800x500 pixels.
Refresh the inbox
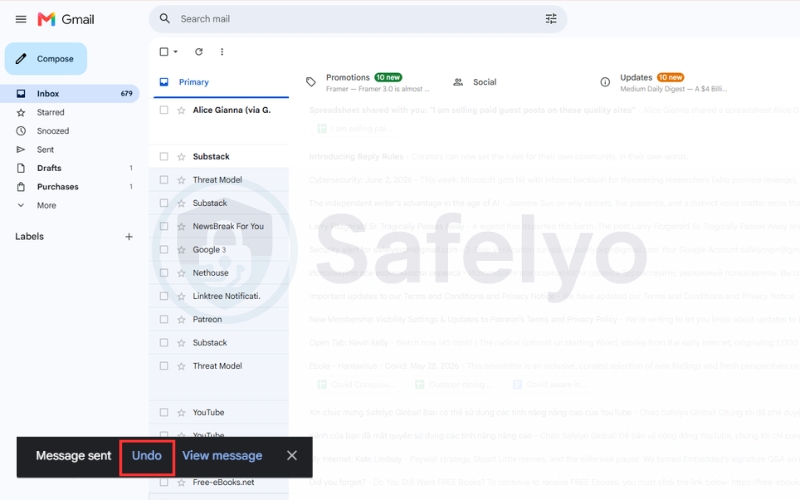[x=199, y=52]
